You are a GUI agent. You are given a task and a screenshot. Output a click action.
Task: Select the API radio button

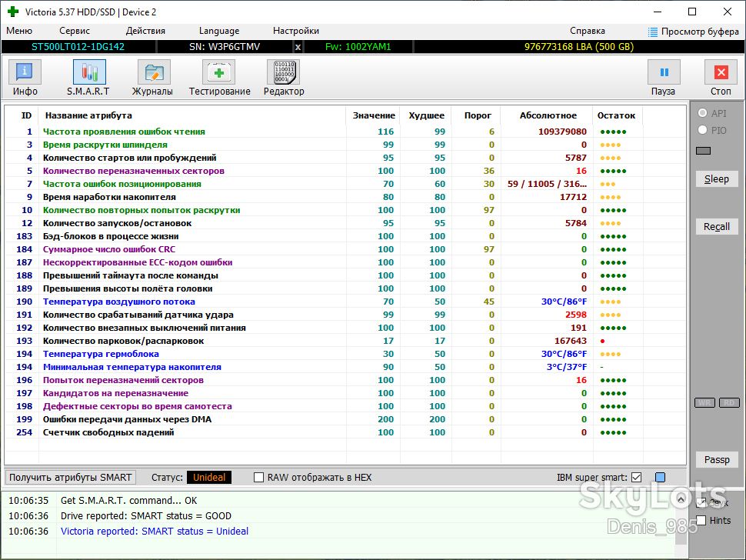click(702, 113)
